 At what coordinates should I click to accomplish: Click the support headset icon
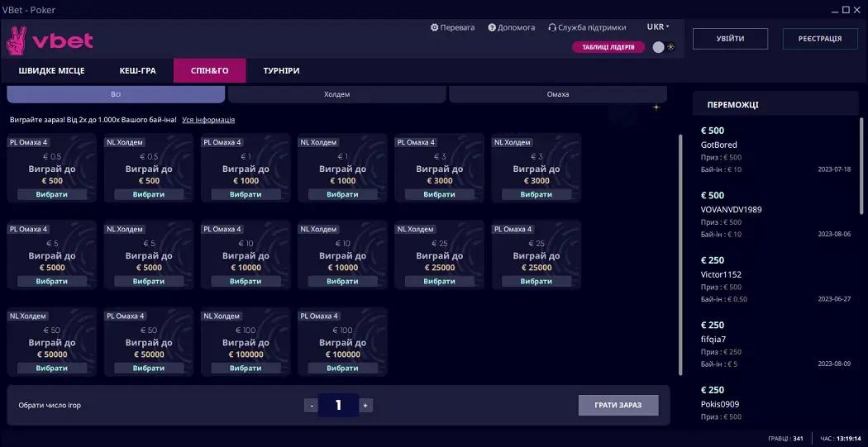[x=552, y=27]
